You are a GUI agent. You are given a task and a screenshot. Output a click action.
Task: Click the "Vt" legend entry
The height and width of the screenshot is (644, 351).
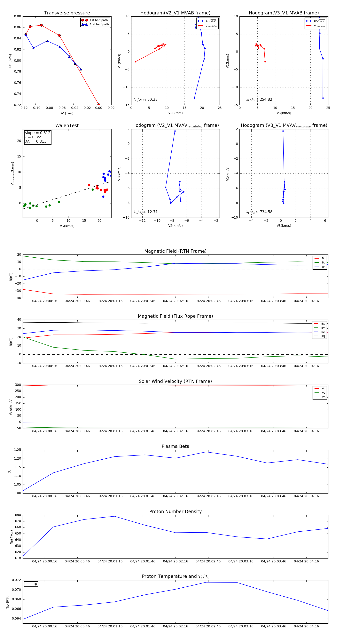[320, 393]
